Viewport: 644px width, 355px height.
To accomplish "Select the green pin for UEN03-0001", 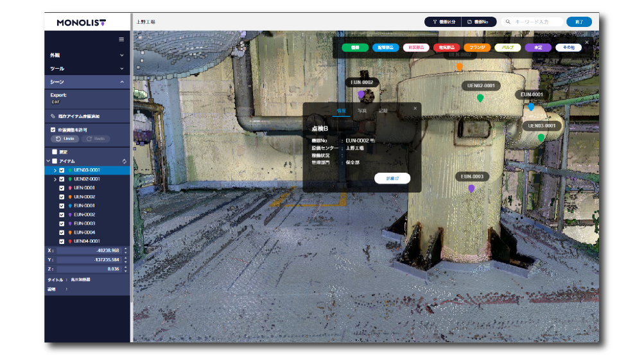I will pos(541,138).
